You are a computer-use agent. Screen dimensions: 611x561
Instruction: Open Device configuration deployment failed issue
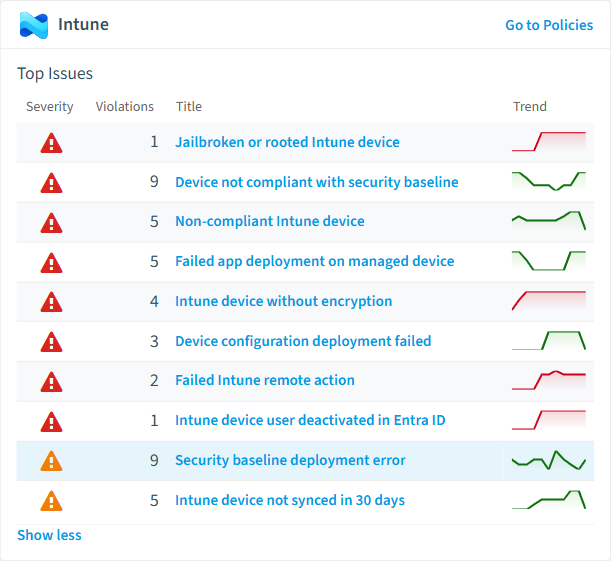click(x=303, y=341)
